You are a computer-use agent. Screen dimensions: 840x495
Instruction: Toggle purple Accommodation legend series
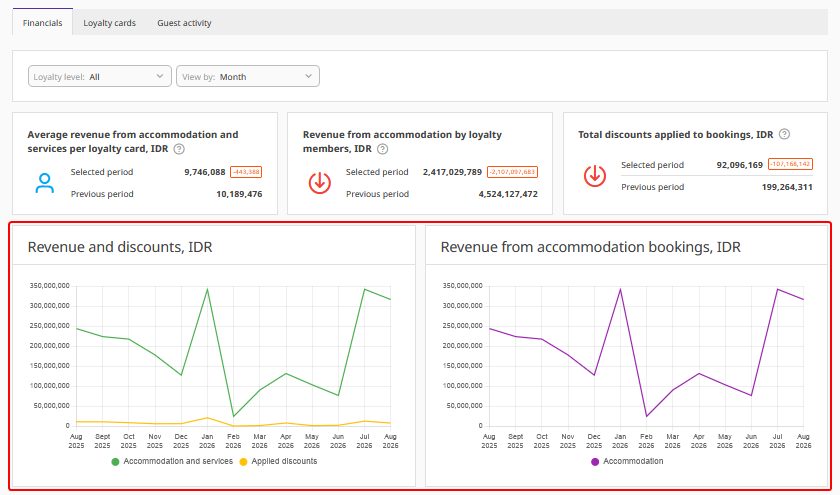[x=627, y=461]
